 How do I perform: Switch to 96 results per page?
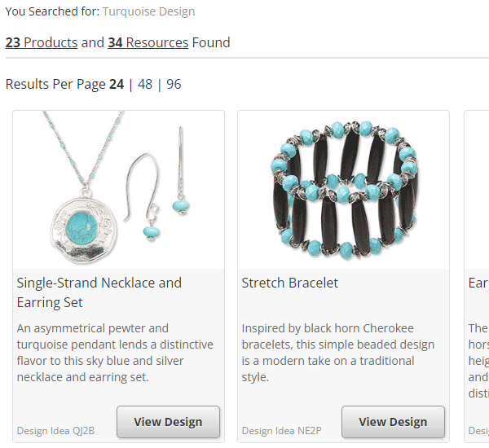174,84
